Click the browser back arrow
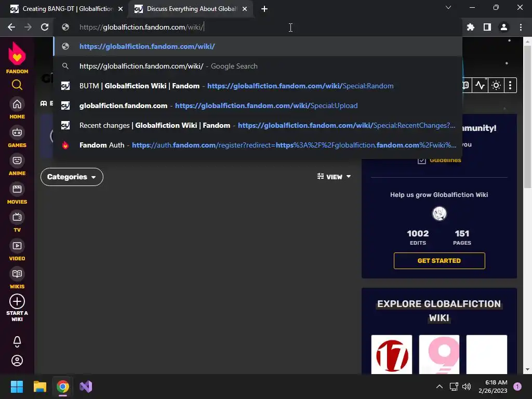This screenshot has width=532, height=399. [11, 27]
